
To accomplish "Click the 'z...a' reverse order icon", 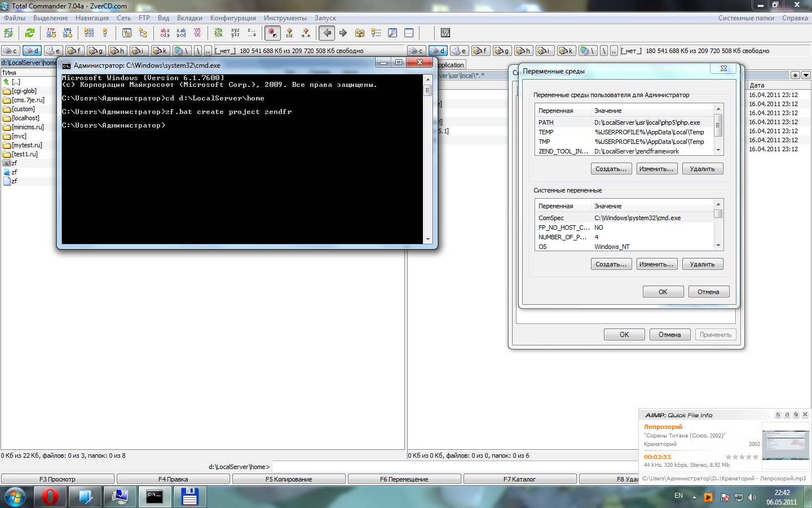I will coord(251,33).
